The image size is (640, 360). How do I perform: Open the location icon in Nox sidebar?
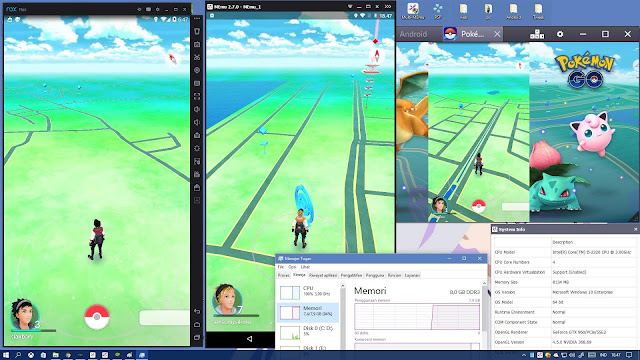pyautogui.click(x=197, y=70)
